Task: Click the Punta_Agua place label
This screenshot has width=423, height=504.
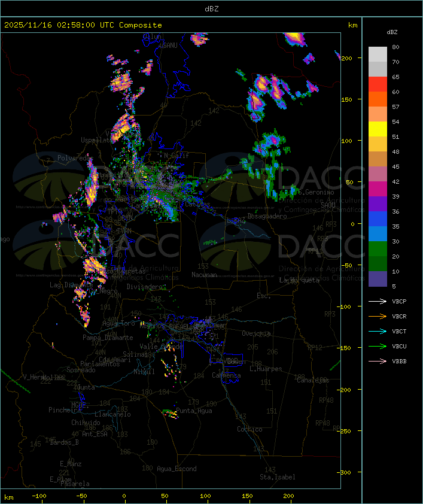Action: click(194, 411)
